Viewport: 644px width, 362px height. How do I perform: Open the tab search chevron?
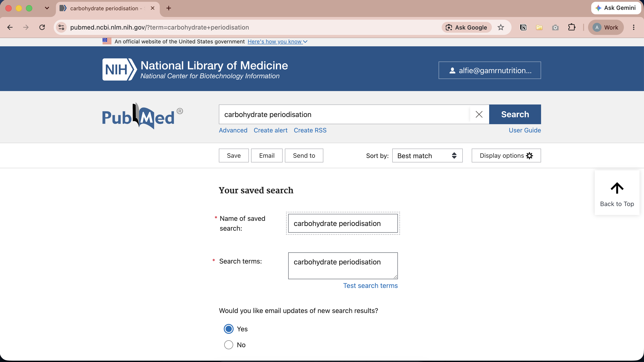pos(47,8)
